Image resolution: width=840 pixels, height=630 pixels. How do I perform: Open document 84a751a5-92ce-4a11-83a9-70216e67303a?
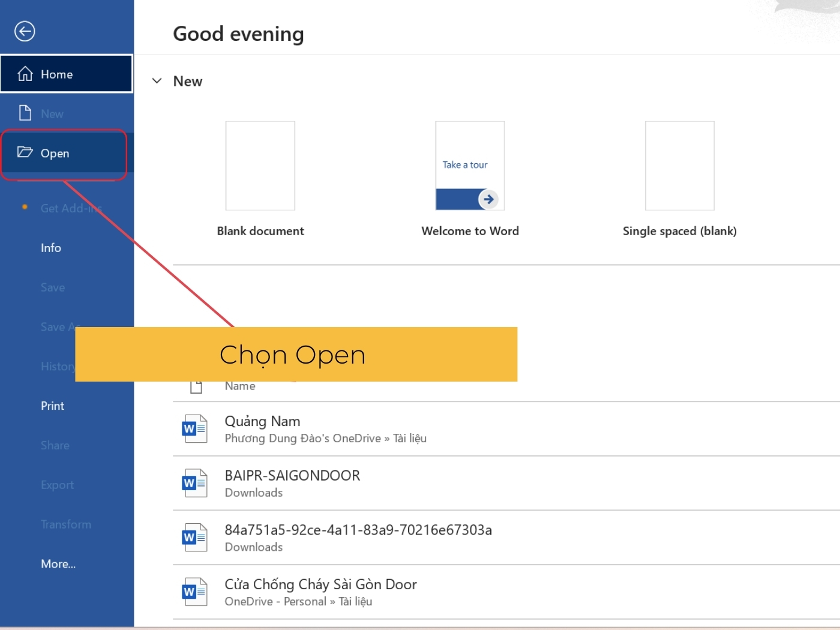tap(506, 538)
